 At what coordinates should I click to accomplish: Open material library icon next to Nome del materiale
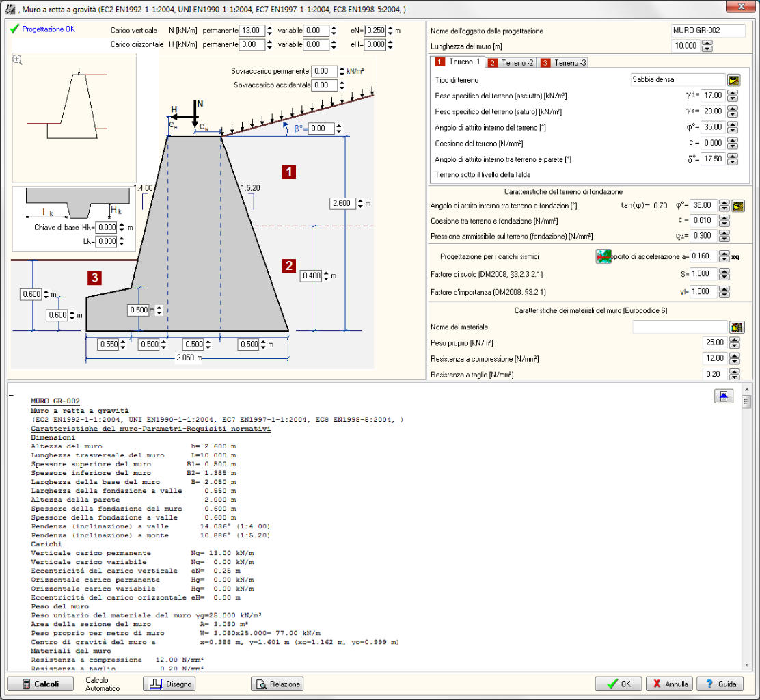point(737,327)
